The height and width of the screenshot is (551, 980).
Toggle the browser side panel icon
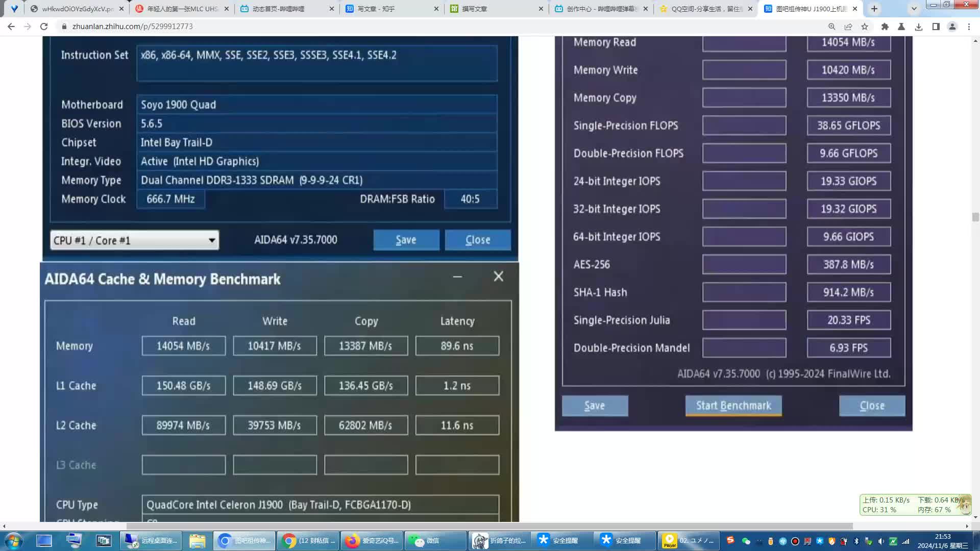click(x=936, y=27)
